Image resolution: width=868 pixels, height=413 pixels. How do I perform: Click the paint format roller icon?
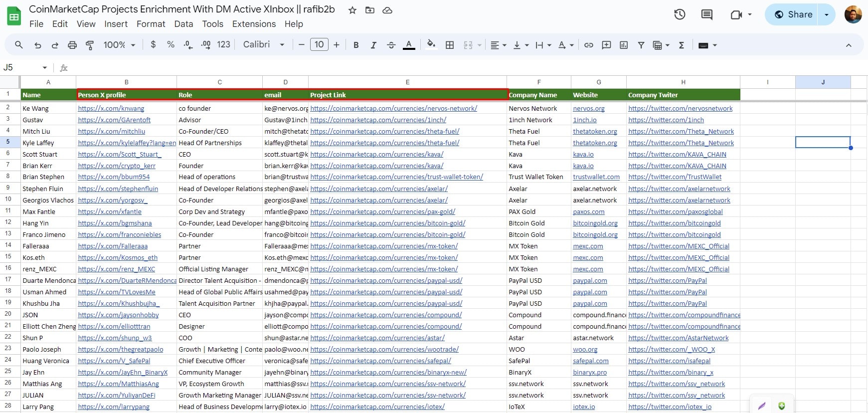[90, 45]
